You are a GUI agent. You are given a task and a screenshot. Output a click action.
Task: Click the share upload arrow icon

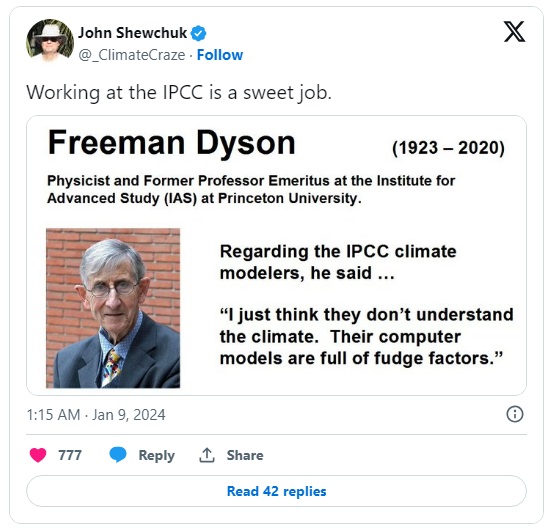click(x=207, y=455)
